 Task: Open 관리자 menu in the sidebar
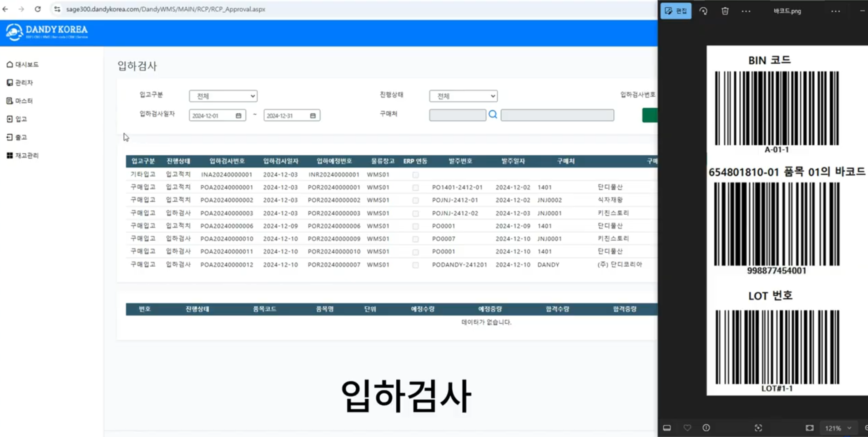20,83
